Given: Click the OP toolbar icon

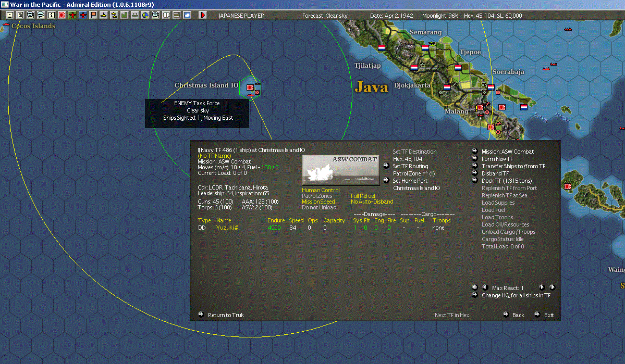Looking at the screenshot, I should [166, 15].
